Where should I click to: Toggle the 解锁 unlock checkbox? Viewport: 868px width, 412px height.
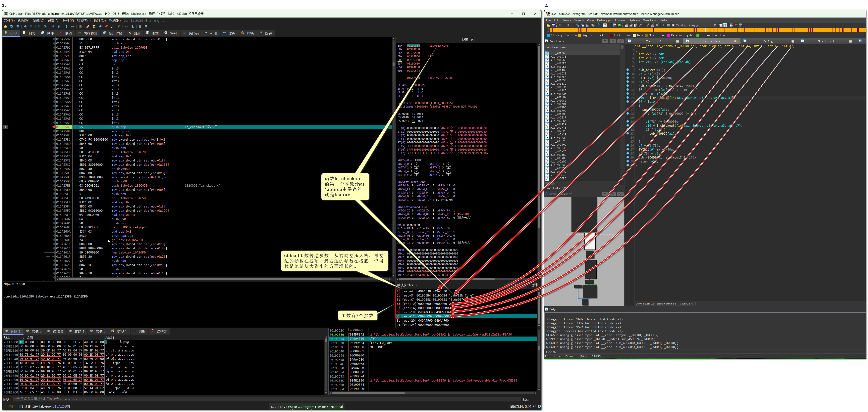click(x=529, y=285)
